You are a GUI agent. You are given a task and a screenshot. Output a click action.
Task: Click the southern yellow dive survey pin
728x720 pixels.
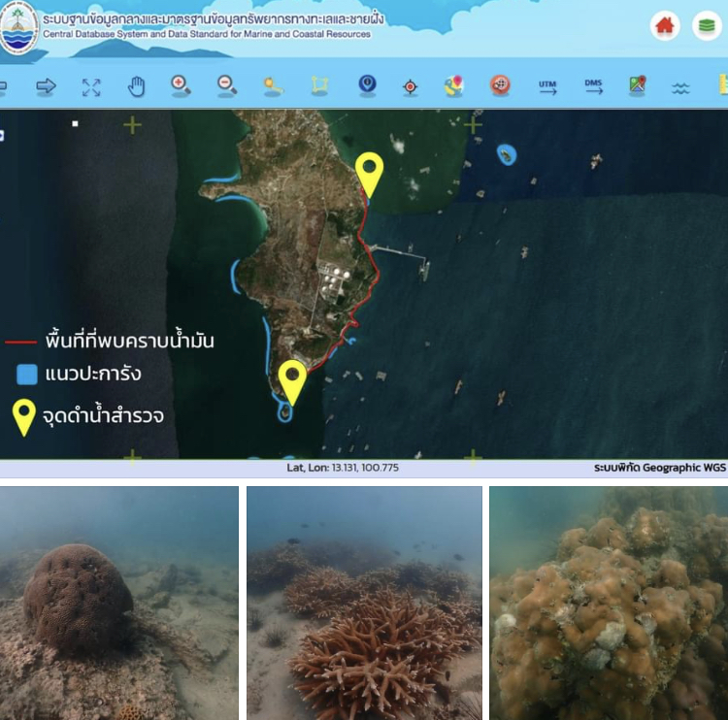click(292, 382)
